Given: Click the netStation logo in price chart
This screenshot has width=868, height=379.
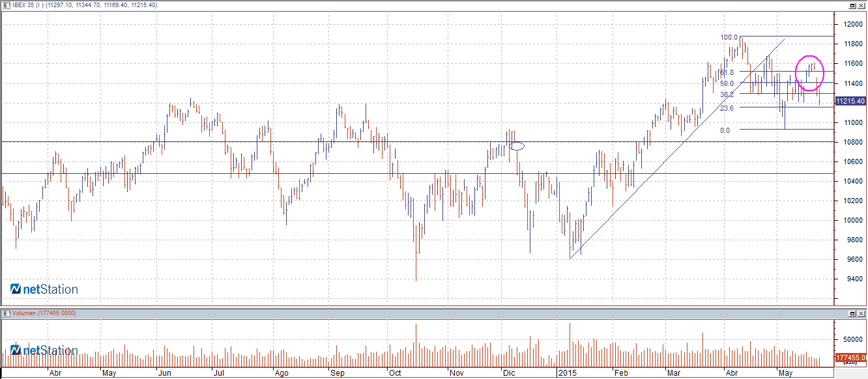Looking at the screenshot, I should (44, 289).
